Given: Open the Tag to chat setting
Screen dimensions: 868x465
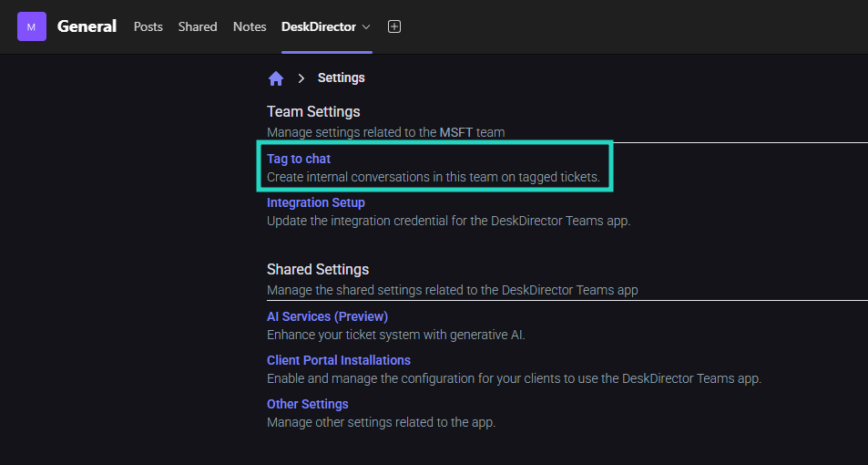Looking at the screenshot, I should pyautogui.click(x=299, y=159).
